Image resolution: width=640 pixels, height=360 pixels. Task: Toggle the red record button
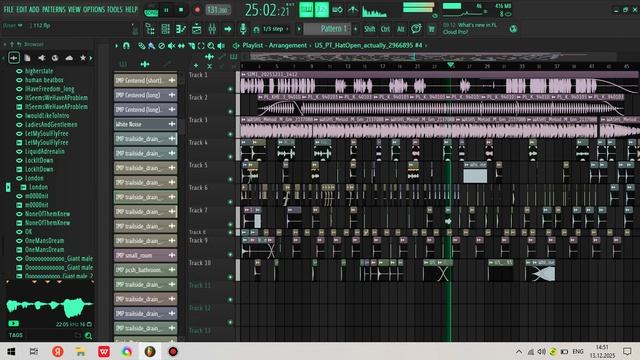(x=197, y=10)
